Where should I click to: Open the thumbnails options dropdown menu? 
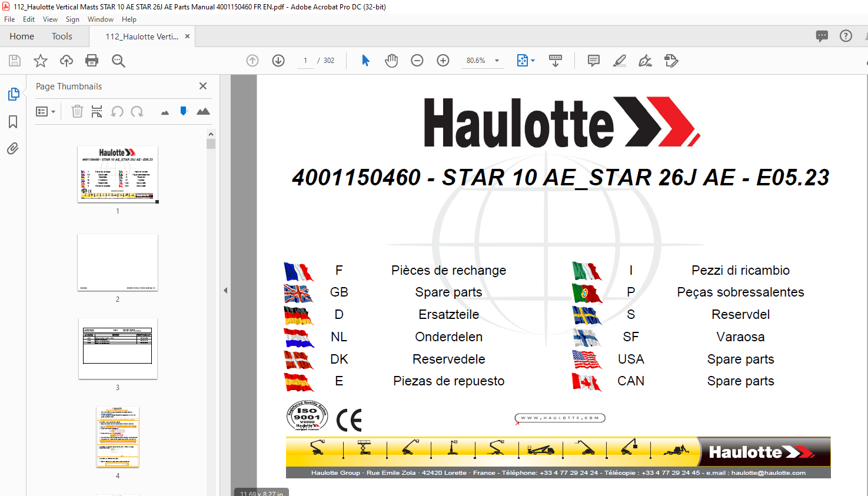45,111
